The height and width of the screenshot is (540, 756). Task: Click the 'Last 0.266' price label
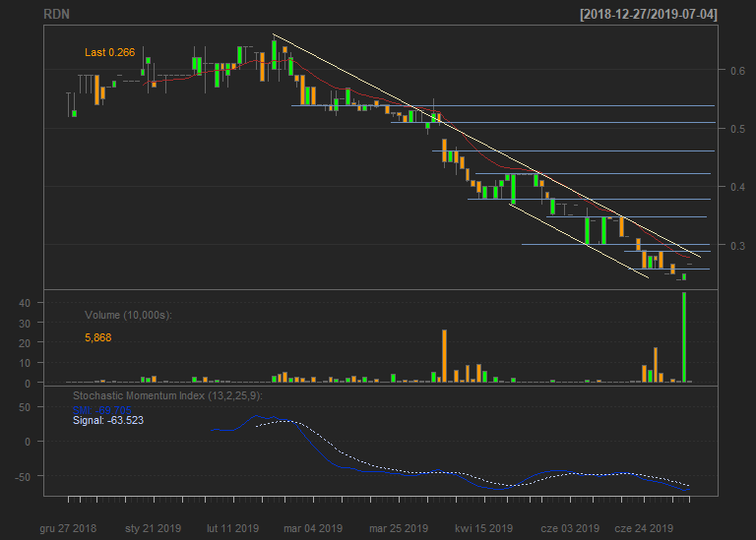pos(110,52)
